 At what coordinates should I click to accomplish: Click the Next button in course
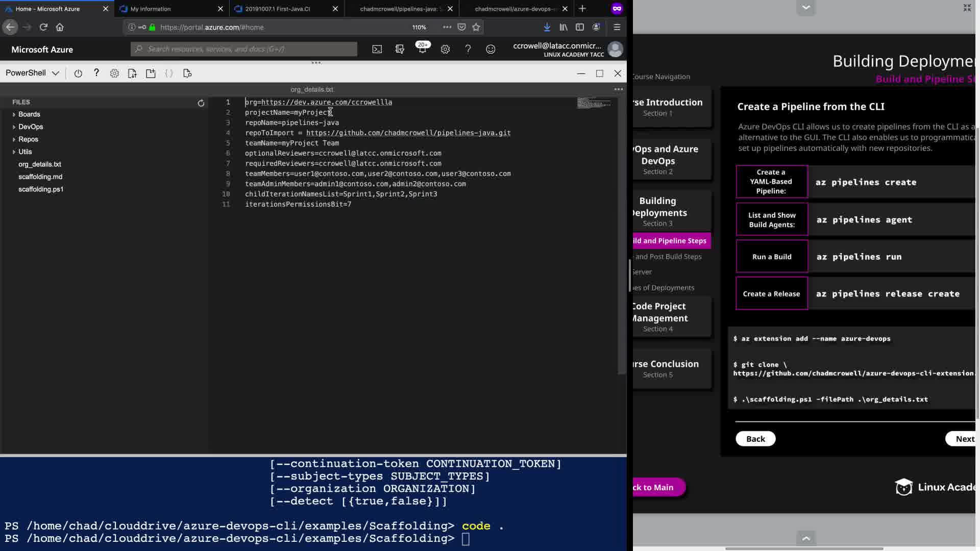tap(964, 439)
